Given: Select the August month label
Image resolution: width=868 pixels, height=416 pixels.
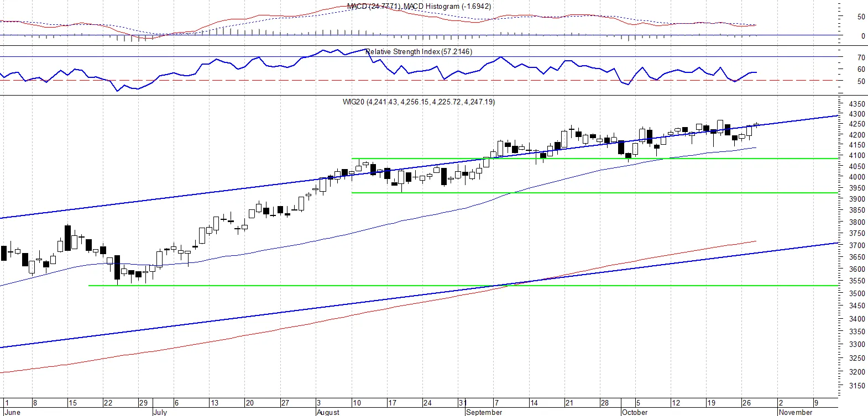Looking at the screenshot, I should 328,412.
